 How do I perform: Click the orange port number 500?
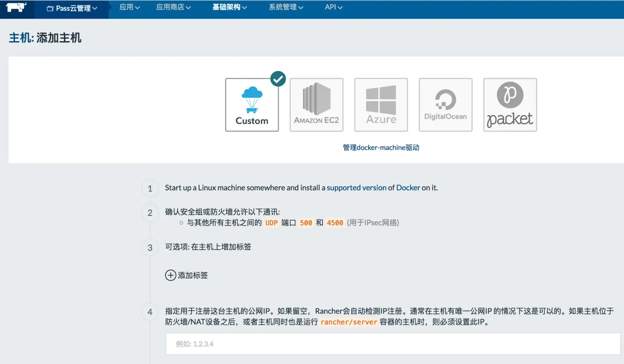306,223
